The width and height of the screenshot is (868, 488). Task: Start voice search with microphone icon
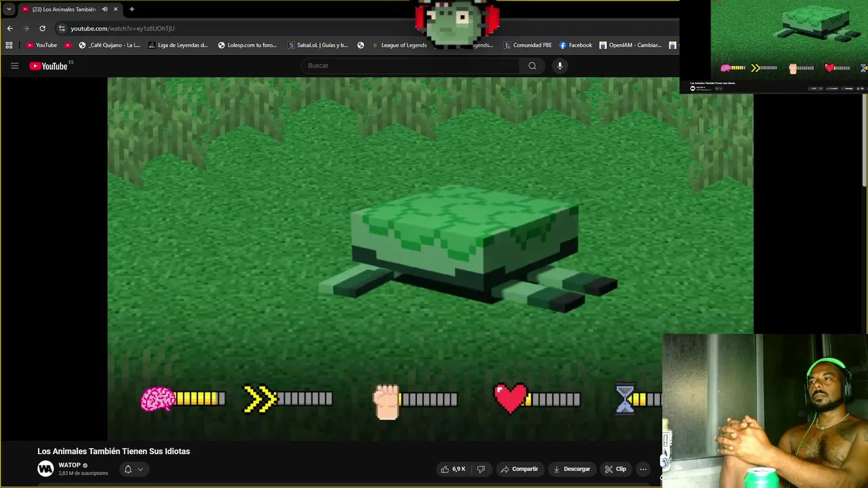coord(559,66)
